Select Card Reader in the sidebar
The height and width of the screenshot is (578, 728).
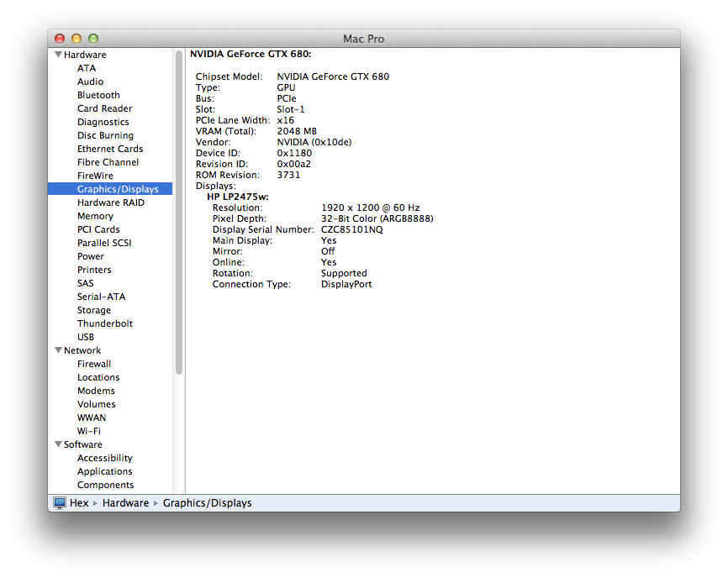point(104,108)
